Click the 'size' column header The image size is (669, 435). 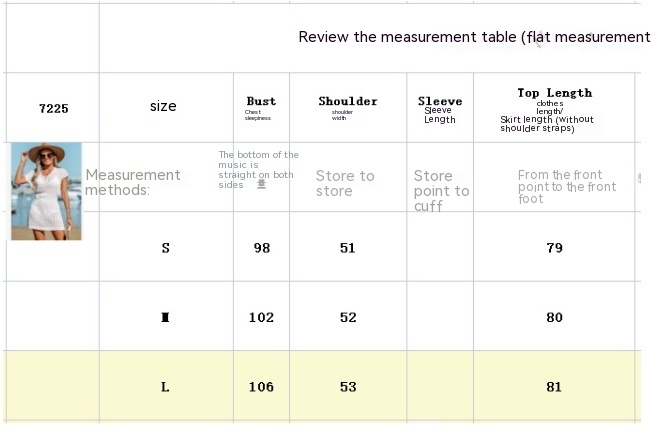pos(163,106)
